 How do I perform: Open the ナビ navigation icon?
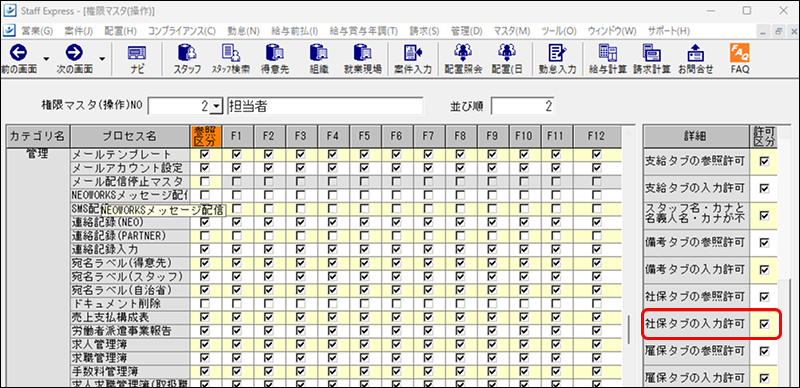[136, 60]
